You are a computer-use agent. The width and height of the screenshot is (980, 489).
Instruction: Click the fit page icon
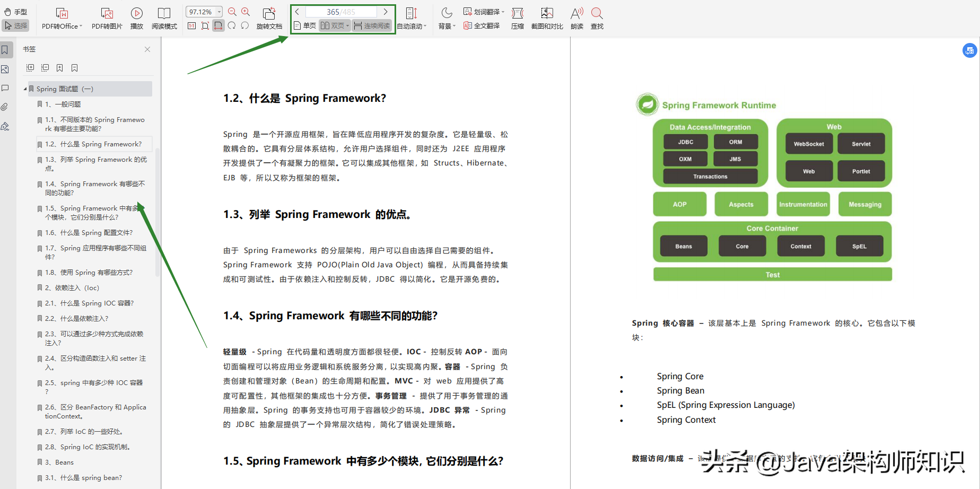(x=205, y=25)
